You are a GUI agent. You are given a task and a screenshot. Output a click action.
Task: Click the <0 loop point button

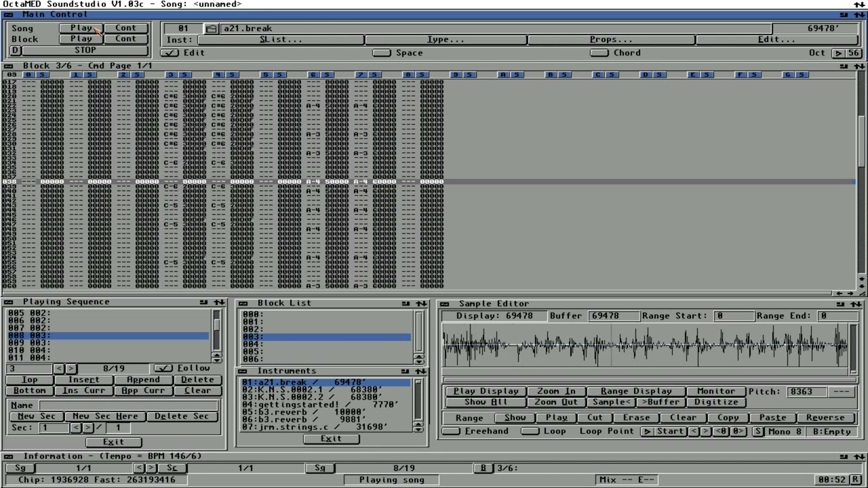point(722,432)
